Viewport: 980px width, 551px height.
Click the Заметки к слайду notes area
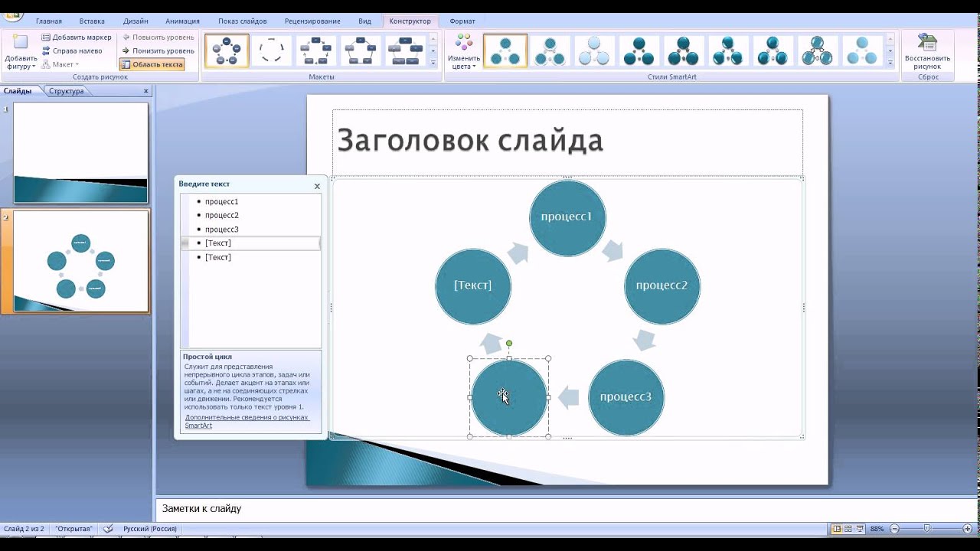click(x=567, y=509)
